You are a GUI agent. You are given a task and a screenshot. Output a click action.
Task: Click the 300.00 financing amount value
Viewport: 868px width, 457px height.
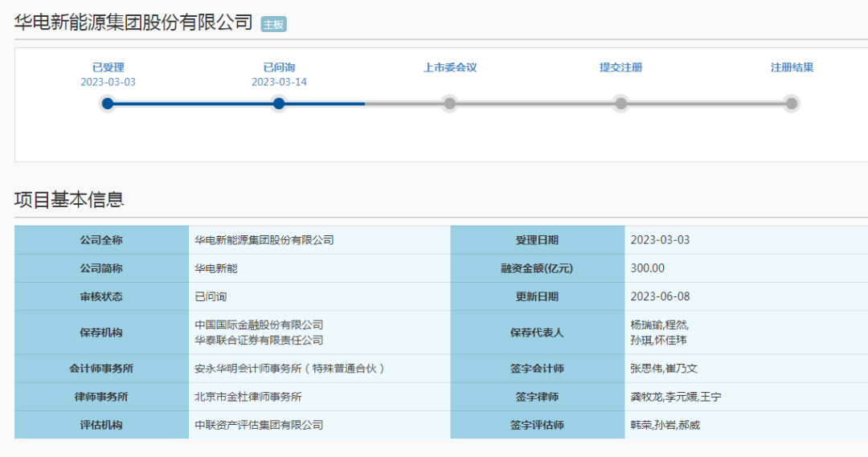click(648, 268)
